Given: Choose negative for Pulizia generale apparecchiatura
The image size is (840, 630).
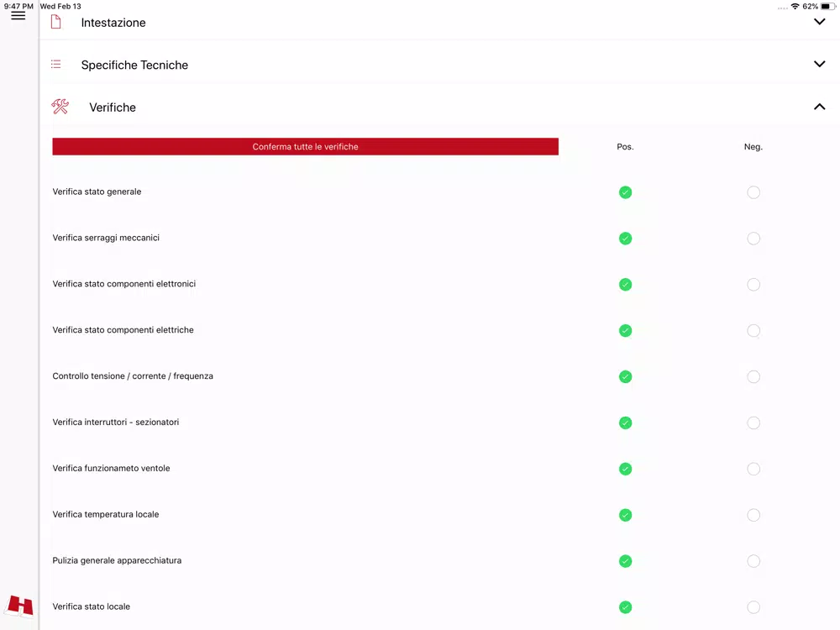Looking at the screenshot, I should (753, 561).
